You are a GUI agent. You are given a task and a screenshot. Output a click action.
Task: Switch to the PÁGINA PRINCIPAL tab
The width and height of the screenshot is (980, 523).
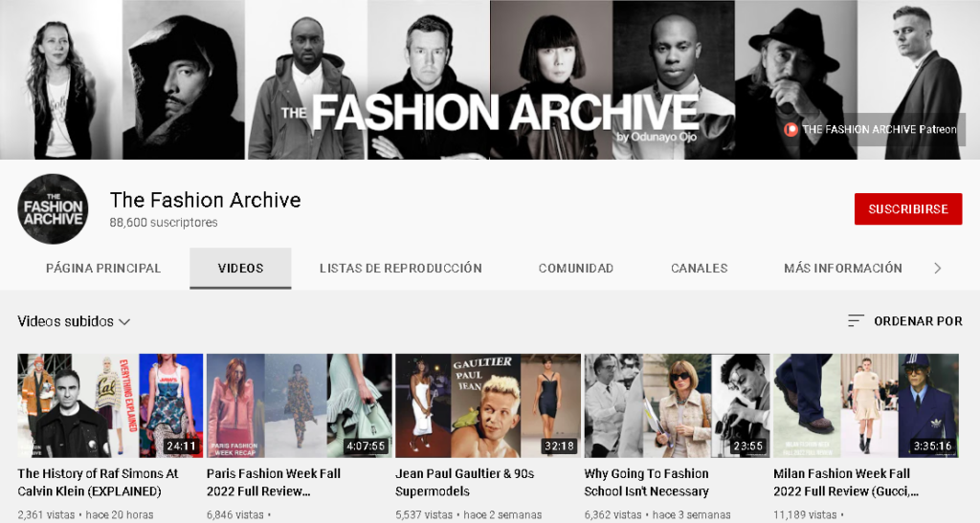tap(103, 269)
